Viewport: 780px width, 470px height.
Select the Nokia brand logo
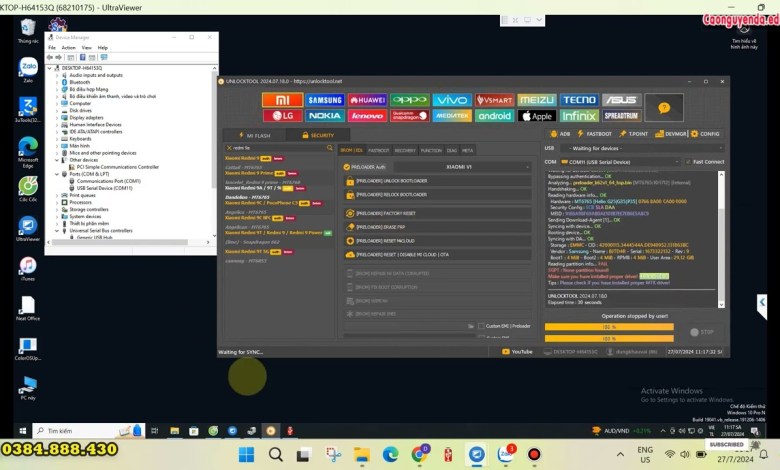(x=325, y=116)
